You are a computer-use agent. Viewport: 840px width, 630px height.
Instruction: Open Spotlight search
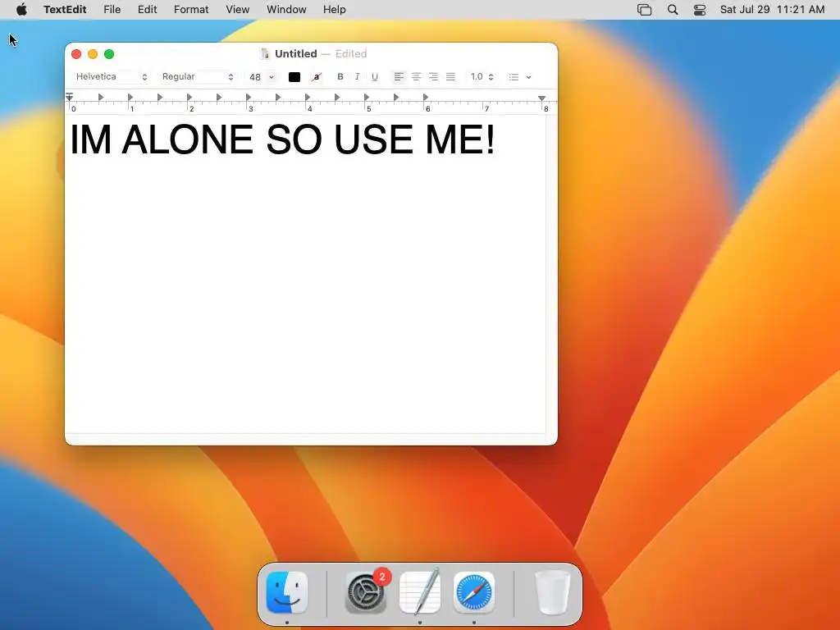[673, 10]
